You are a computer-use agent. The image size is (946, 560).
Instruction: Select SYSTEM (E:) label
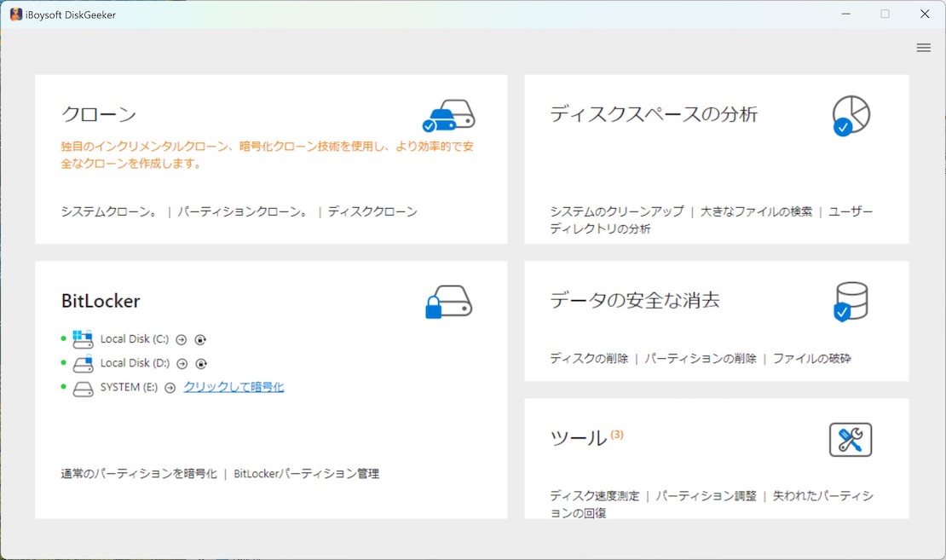[129, 388]
